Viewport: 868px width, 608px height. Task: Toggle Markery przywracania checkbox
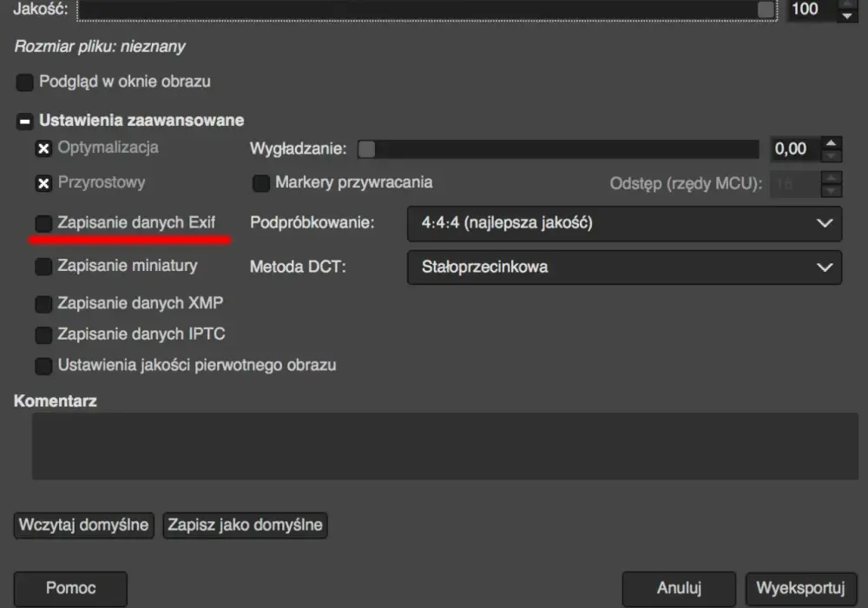(260, 183)
